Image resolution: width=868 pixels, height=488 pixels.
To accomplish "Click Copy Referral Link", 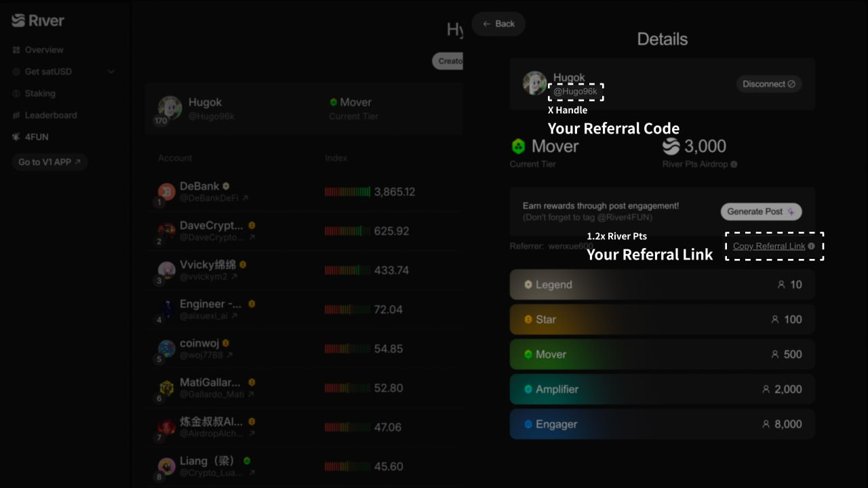I will [x=769, y=246].
